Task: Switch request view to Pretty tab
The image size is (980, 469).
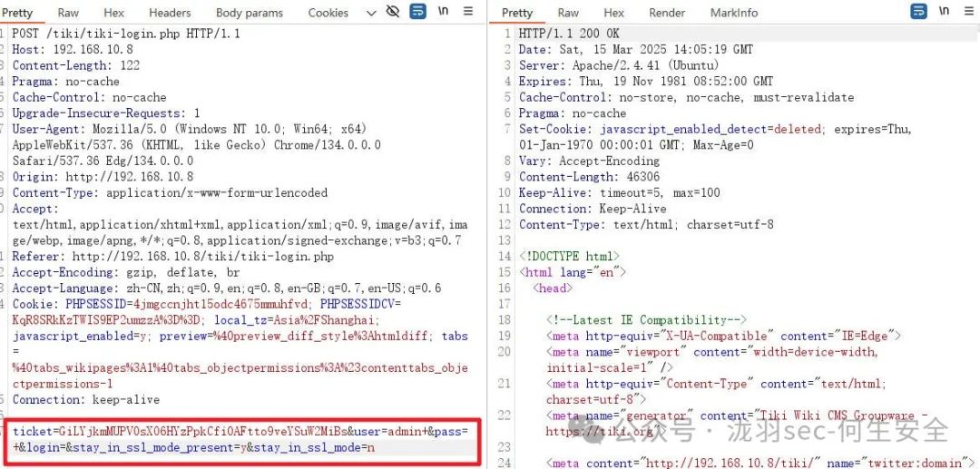Action: (17, 13)
